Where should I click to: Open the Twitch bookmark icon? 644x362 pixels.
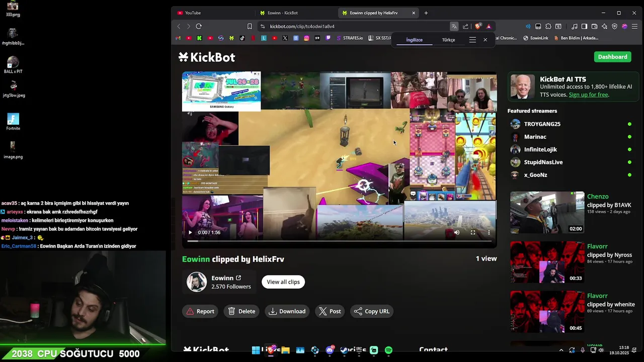pyautogui.click(x=328, y=38)
